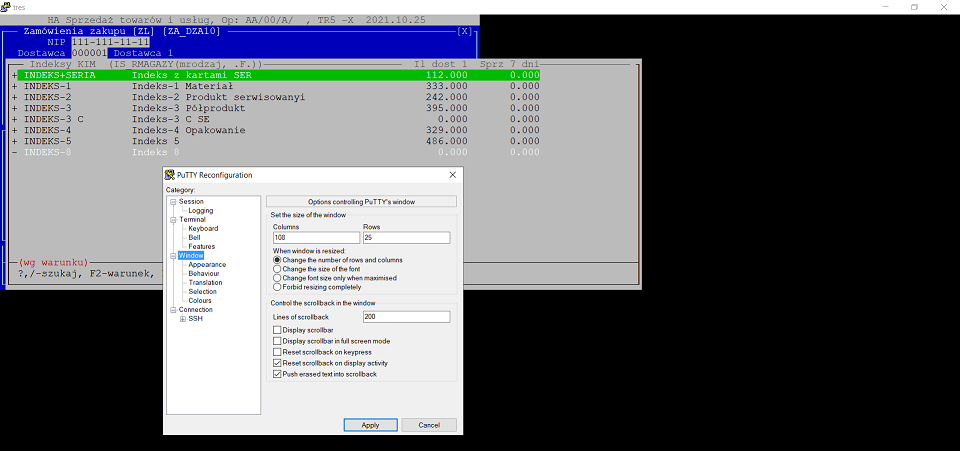Select Change the number of rows and columns
Viewport: 960px width, 451px height.
coord(337,260)
